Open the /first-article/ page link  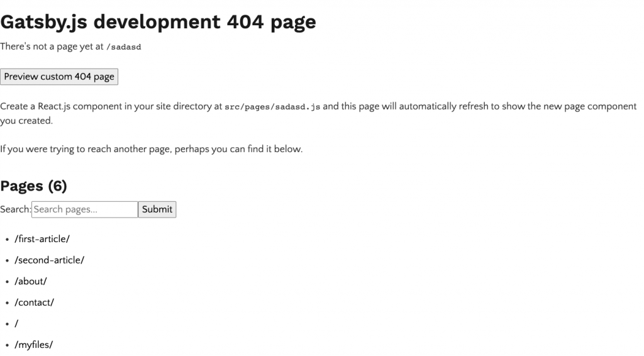[42, 239]
